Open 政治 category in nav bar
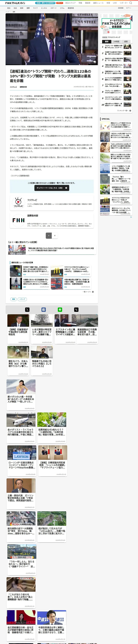The image size is (138, 644). click(9, 8)
